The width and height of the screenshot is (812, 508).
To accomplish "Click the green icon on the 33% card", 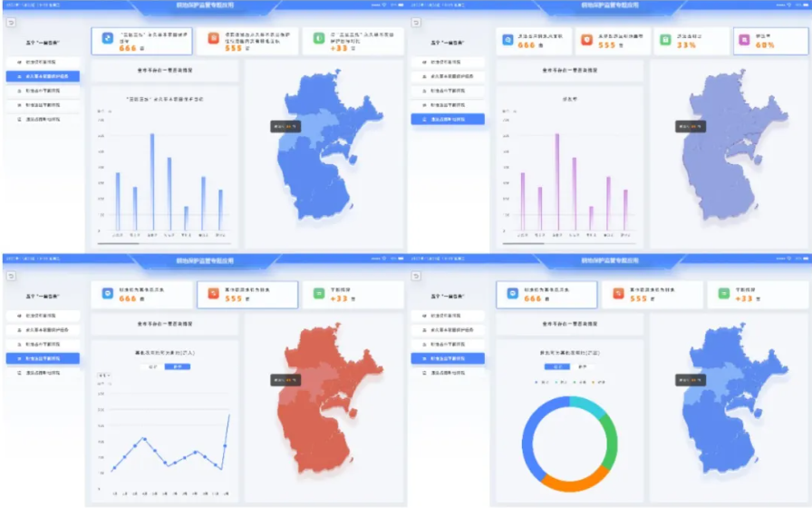I will coord(665,41).
